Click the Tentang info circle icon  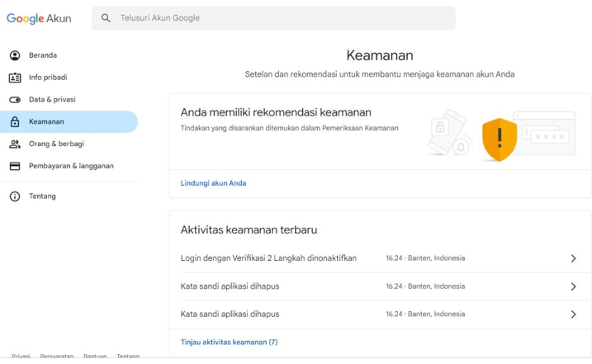pyautogui.click(x=15, y=196)
